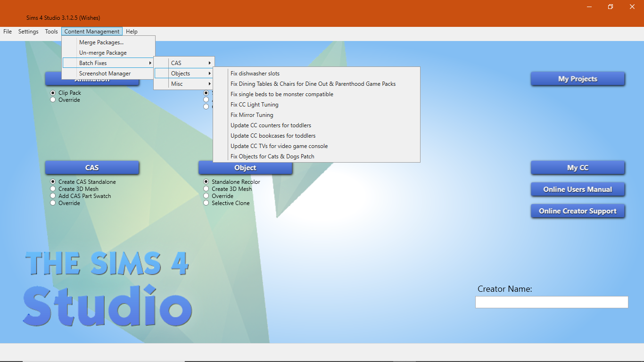Run Fix Dining Tables & Chairs batch fix
The width and height of the screenshot is (644, 362).
click(316, 84)
